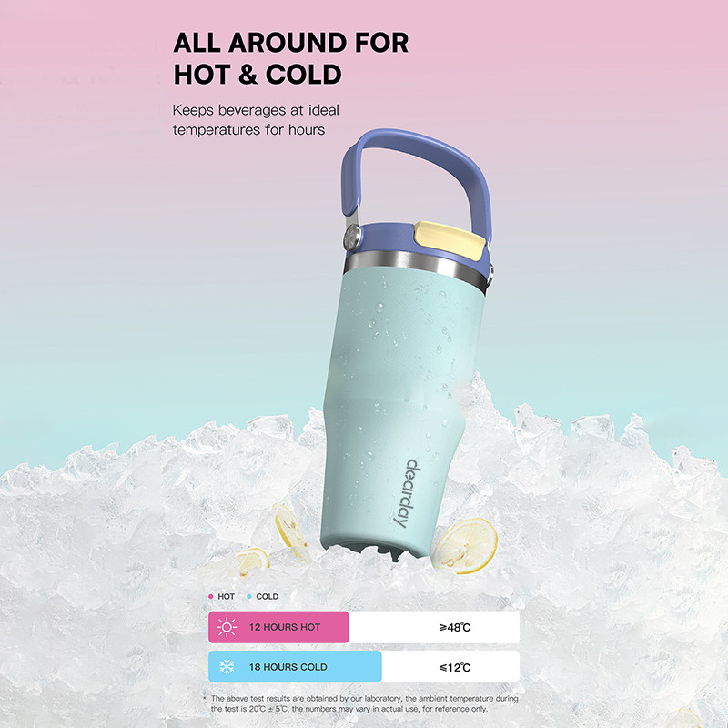Click the 'Keeps beverages at ideal temperatures' subtitle
This screenshot has height=728, width=728.
click(256, 120)
